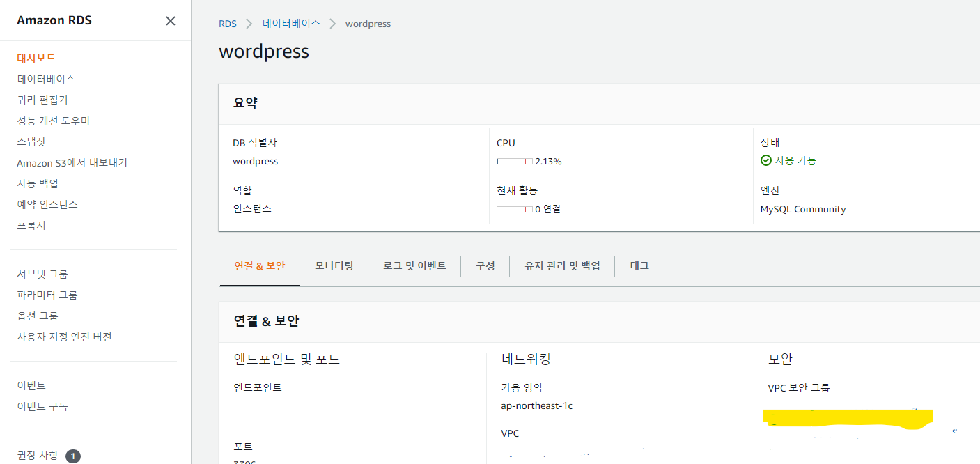Viewport: 980px width, 464px height.
Task: Open the 유지 관리 및 백업 tab
Action: coord(563,265)
